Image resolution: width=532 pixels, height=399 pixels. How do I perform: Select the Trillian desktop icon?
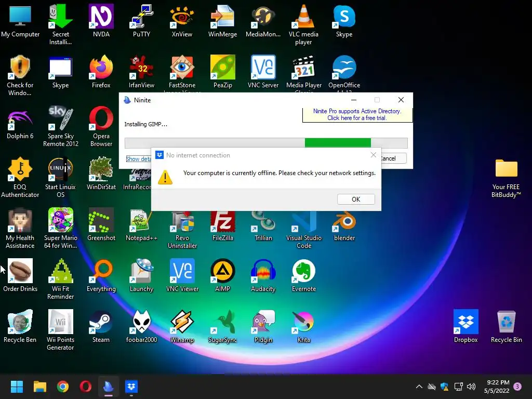(x=263, y=224)
